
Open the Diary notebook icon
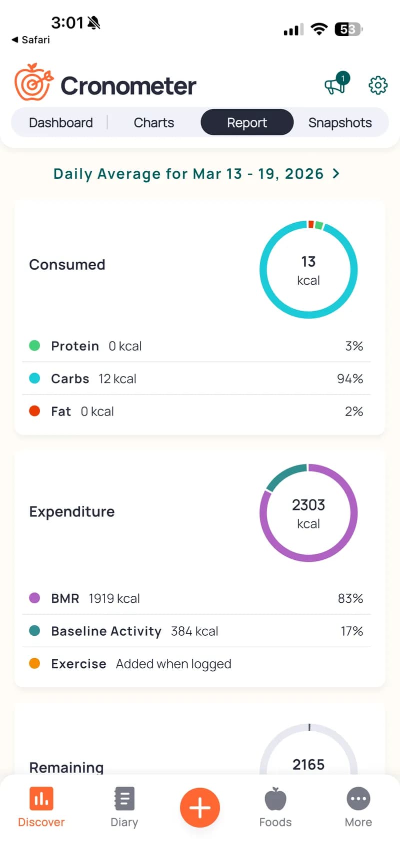pos(124,799)
